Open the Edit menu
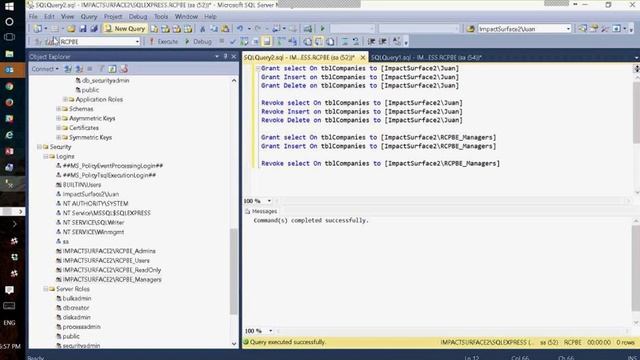The image size is (640, 360). [x=49, y=17]
